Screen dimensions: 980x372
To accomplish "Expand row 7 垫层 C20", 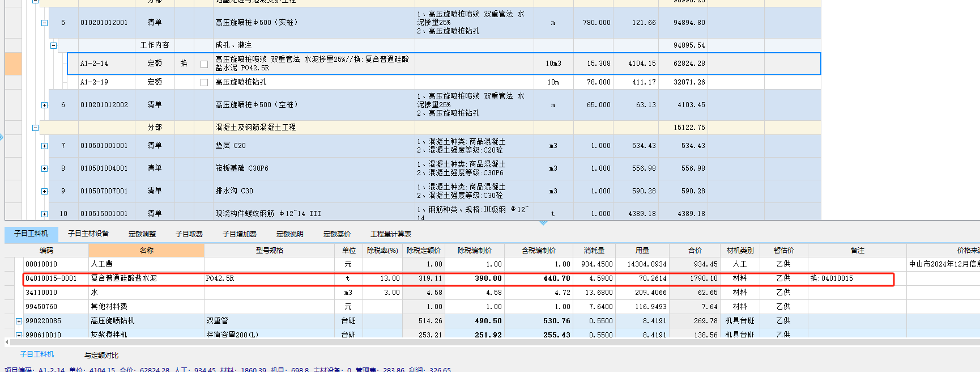I will pyautogui.click(x=44, y=146).
